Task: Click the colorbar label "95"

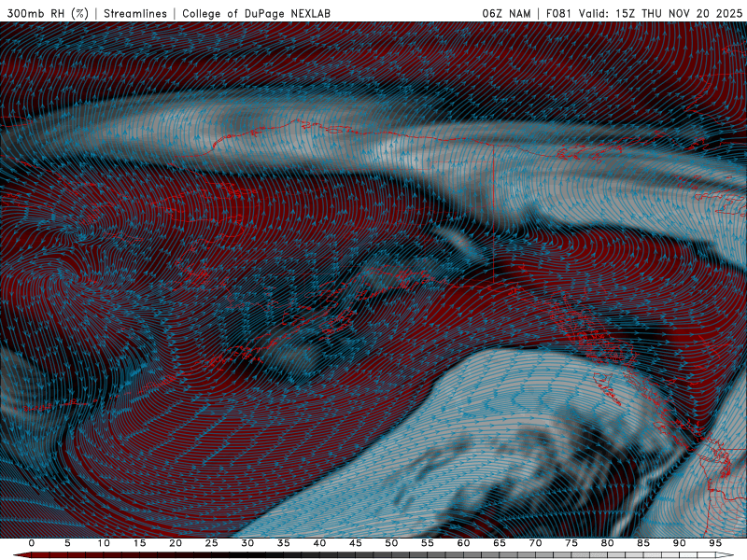Action: (x=715, y=543)
